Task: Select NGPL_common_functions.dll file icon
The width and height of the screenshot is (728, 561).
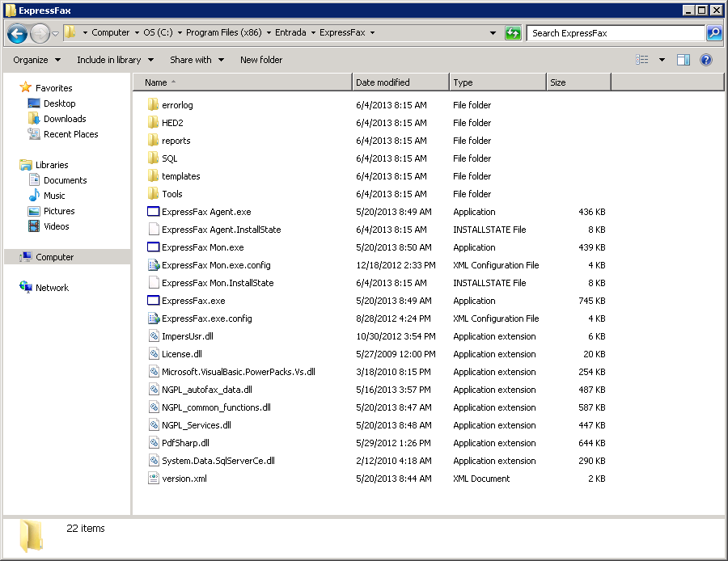Action: 153,407
